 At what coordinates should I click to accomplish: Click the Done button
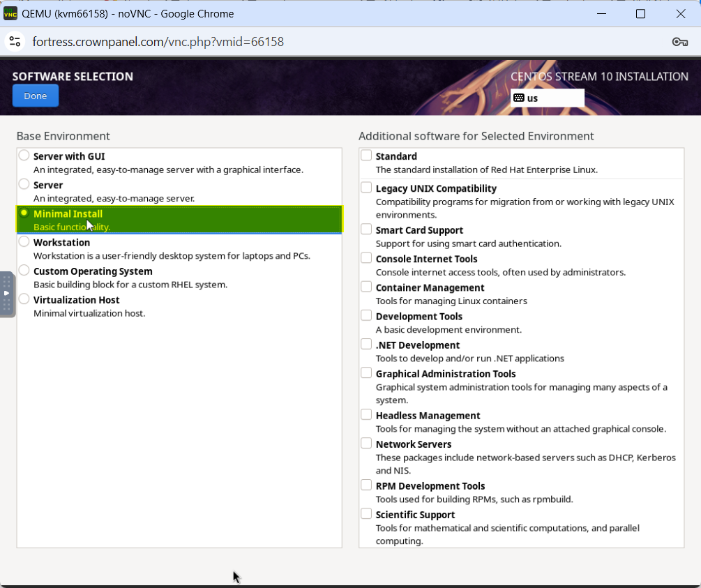[36, 96]
